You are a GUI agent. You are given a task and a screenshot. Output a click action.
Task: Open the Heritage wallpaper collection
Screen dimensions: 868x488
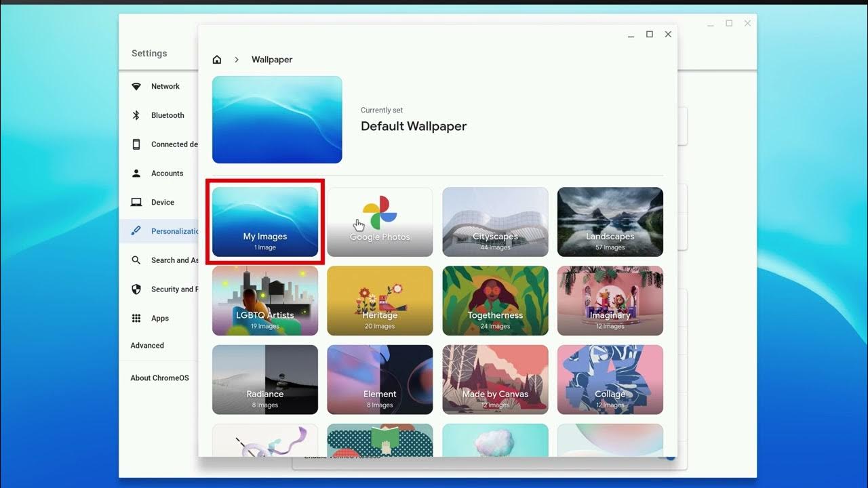pos(380,301)
